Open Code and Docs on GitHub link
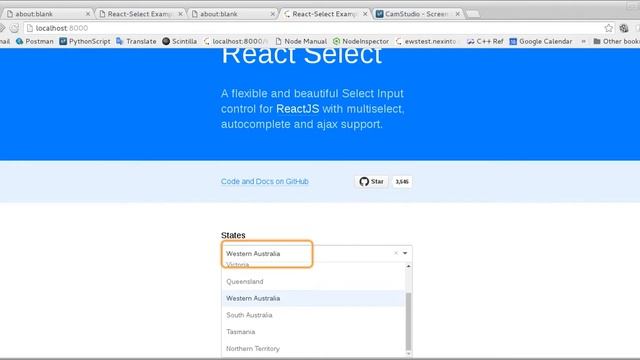This screenshot has width=640, height=360. 264,181
